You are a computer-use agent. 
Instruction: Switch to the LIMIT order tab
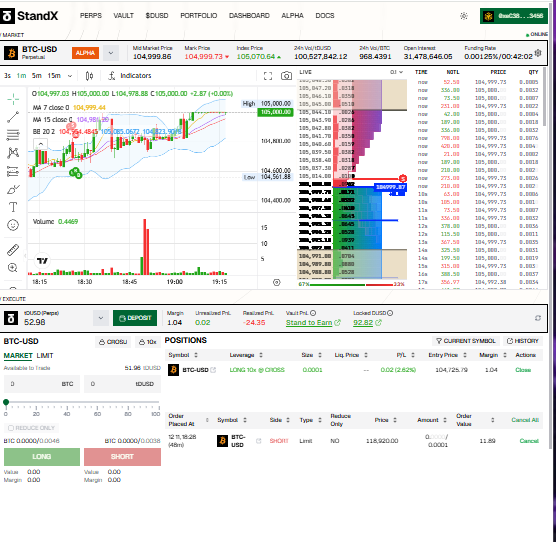click(45, 356)
